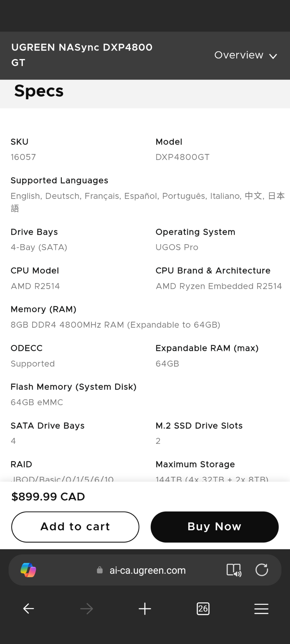This screenshot has height=644, width=290.
Task: Expand the chevron next to Overview
Action: [273, 56]
